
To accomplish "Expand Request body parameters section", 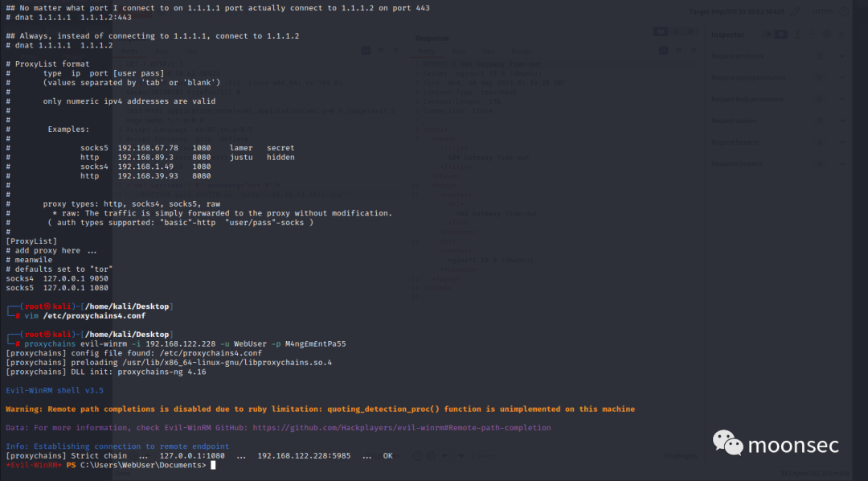I will point(842,99).
